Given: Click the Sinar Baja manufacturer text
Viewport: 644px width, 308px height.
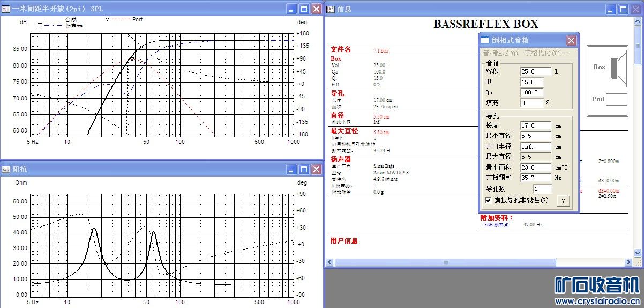Looking at the screenshot, I should click(384, 166).
